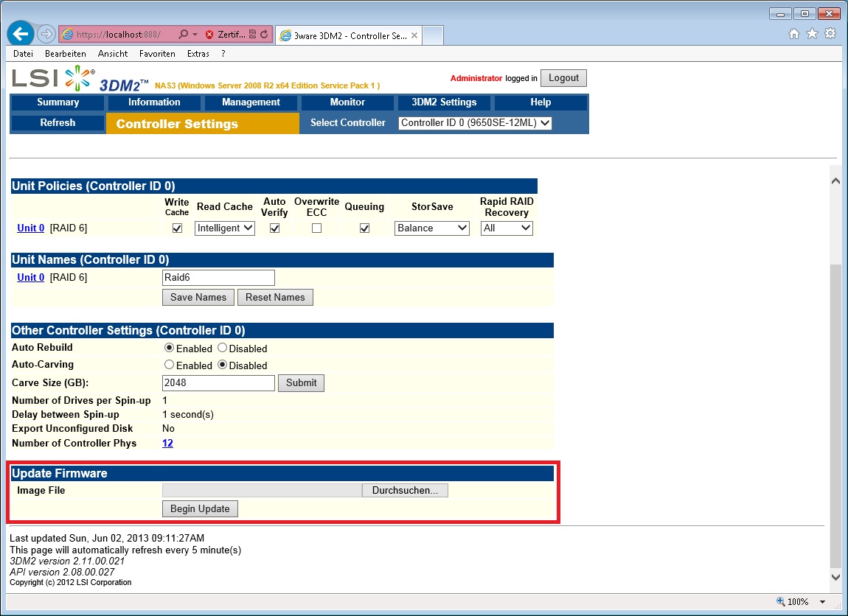
Task: Select Auto-Carving Disabled radio button
Action: (x=222, y=365)
